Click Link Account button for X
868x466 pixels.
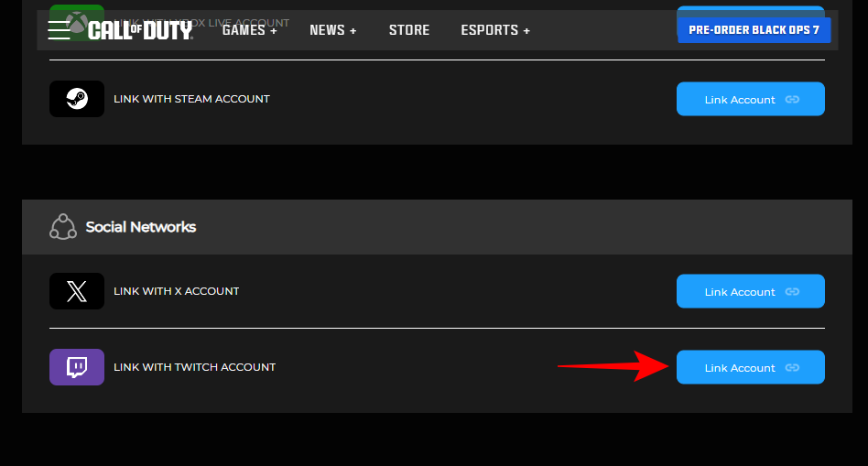(x=750, y=291)
